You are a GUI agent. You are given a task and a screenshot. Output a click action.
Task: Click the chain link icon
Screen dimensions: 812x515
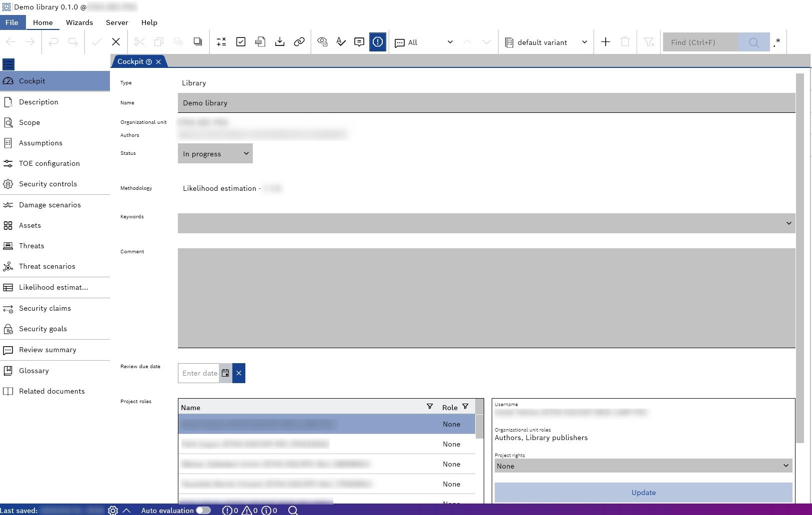click(x=299, y=42)
